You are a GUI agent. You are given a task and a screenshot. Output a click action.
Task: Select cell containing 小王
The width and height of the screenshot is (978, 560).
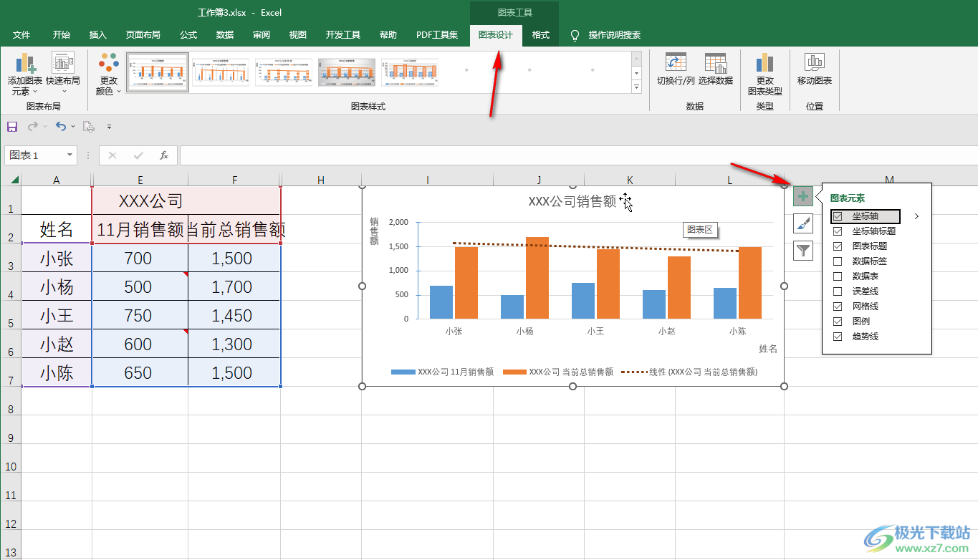coord(57,315)
